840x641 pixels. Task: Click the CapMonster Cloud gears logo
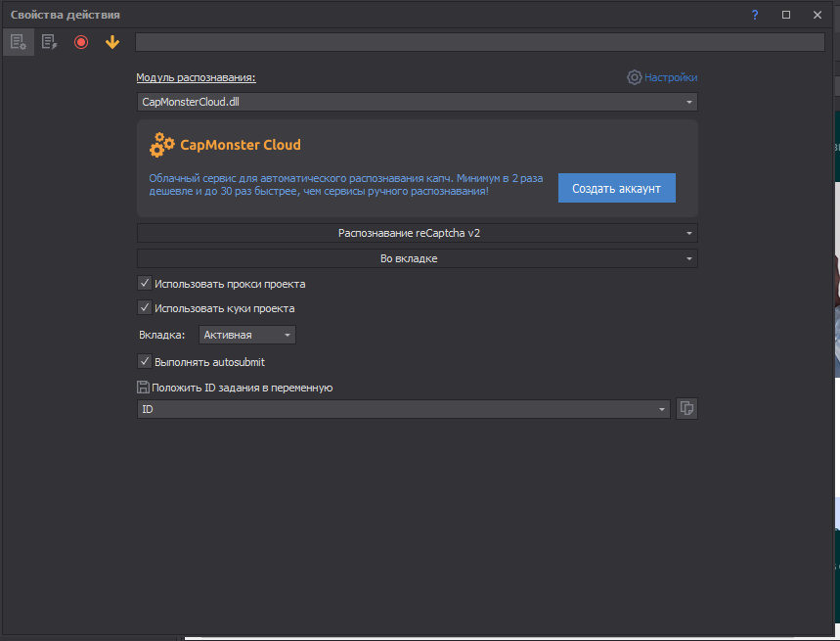click(x=161, y=145)
